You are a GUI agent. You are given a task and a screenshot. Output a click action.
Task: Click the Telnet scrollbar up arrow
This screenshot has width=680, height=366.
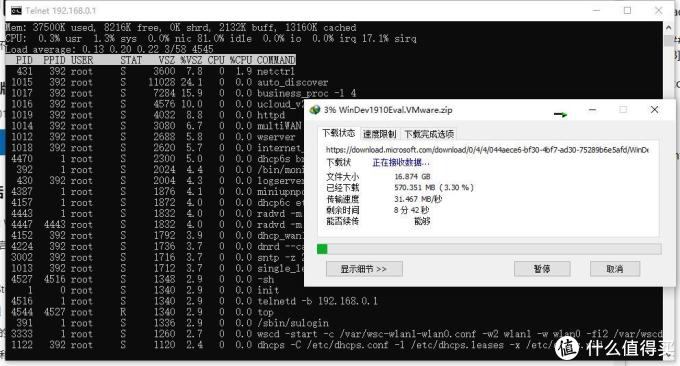pos(668,27)
